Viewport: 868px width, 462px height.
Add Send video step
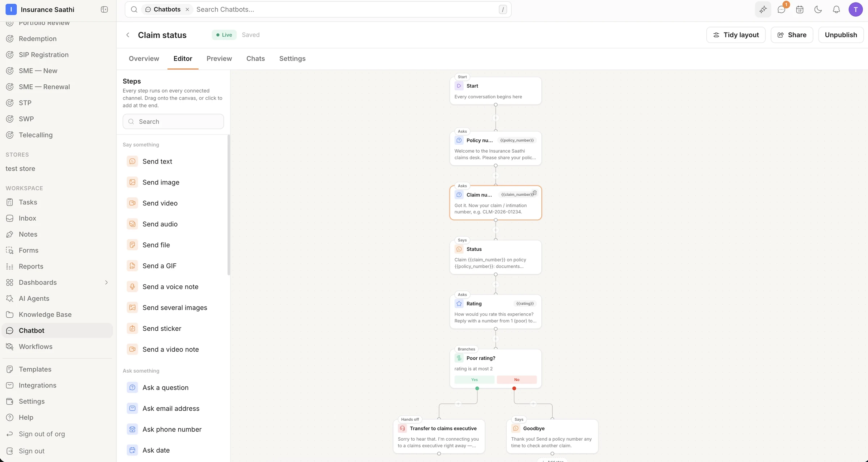click(173, 203)
